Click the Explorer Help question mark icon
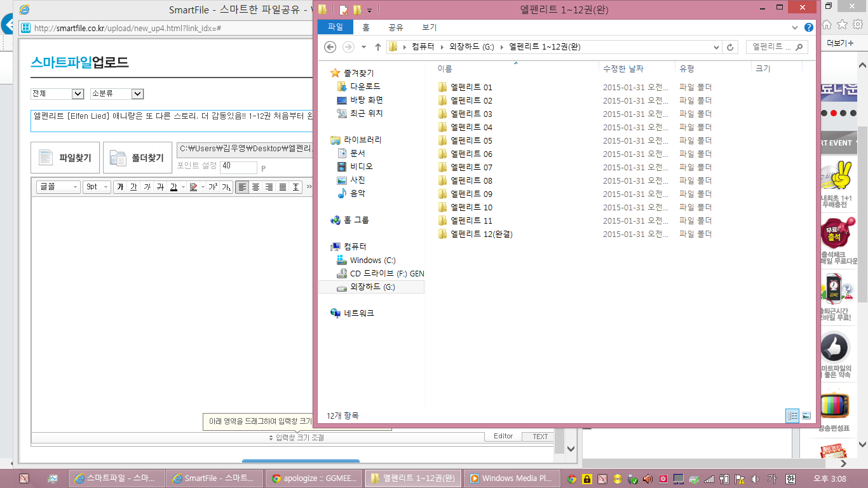 [x=808, y=27]
